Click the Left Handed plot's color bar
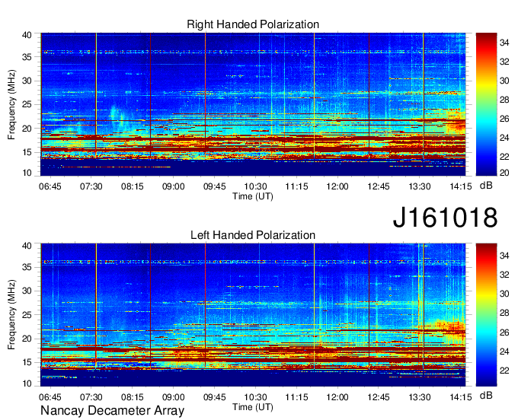Image resolution: width=518 pixels, height=420 pixels. coord(486,315)
